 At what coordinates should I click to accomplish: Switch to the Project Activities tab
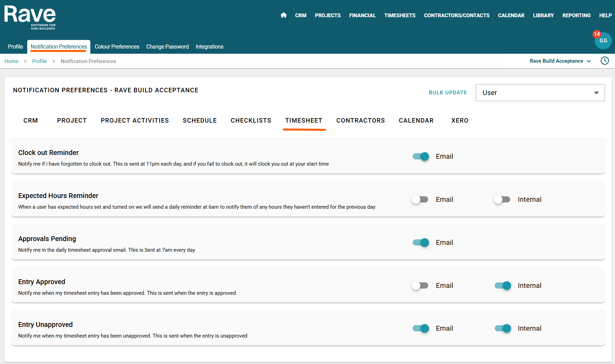pyautogui.click(x=135, y=121)
